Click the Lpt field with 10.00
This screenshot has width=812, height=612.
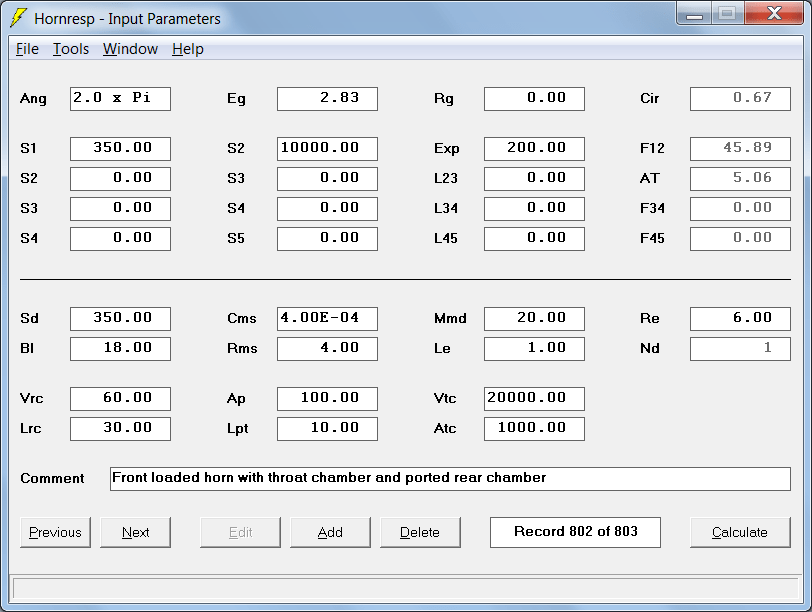(x=327, y=429)
